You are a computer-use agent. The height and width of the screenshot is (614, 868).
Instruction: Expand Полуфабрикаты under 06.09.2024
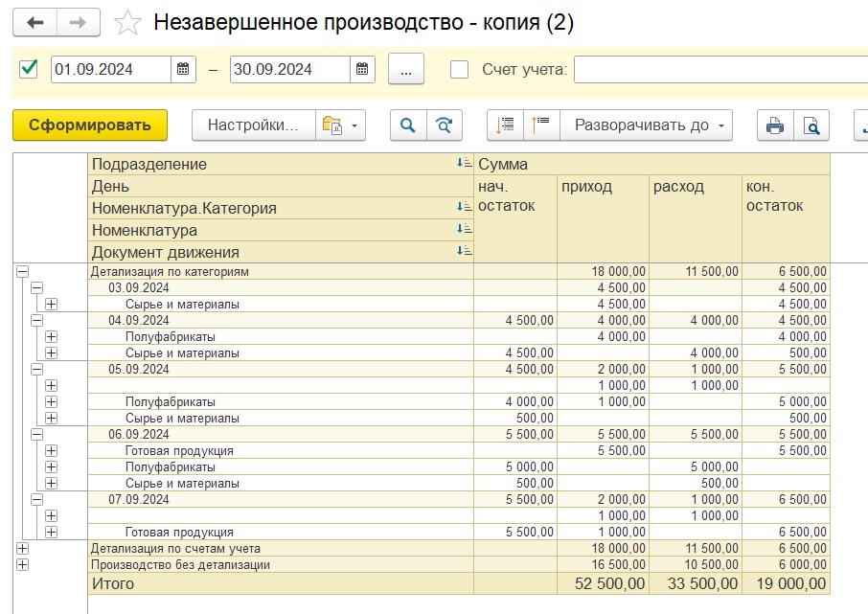click(51, 466)
